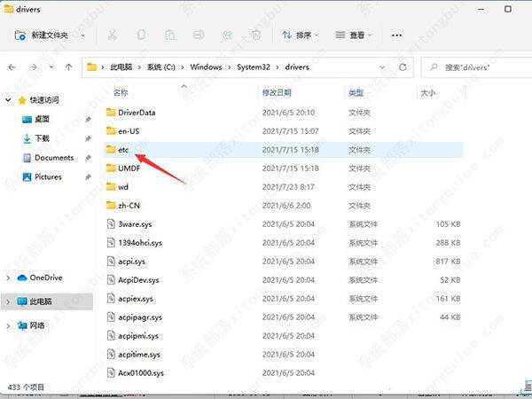Open the 查看 (View) dropdown menu
Screen dimensions: 532x399
(355, 35)
